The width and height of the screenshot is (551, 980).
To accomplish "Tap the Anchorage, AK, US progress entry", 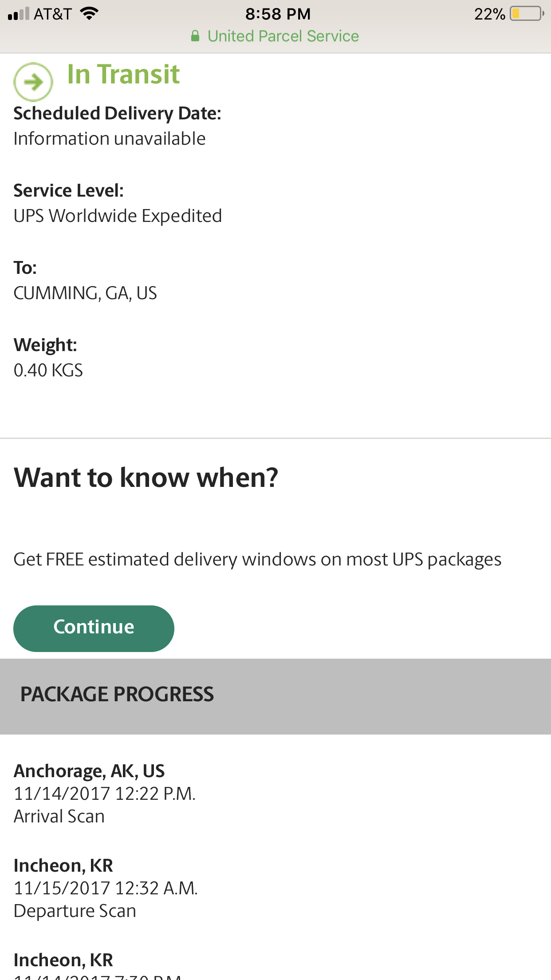I will point(89,771).
